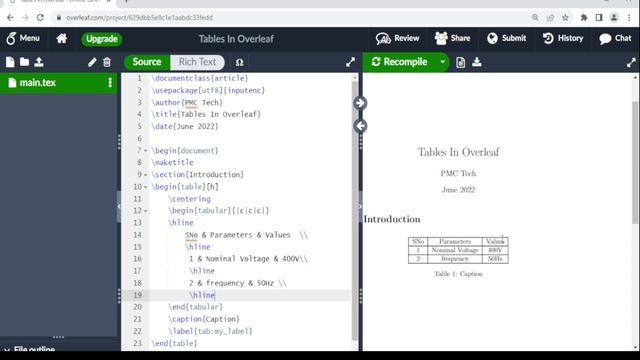Image resolution: width=640 pixels, height=360 pixels.
Task: Open the browser three-dot menu
Action: (x=629, y=18)
